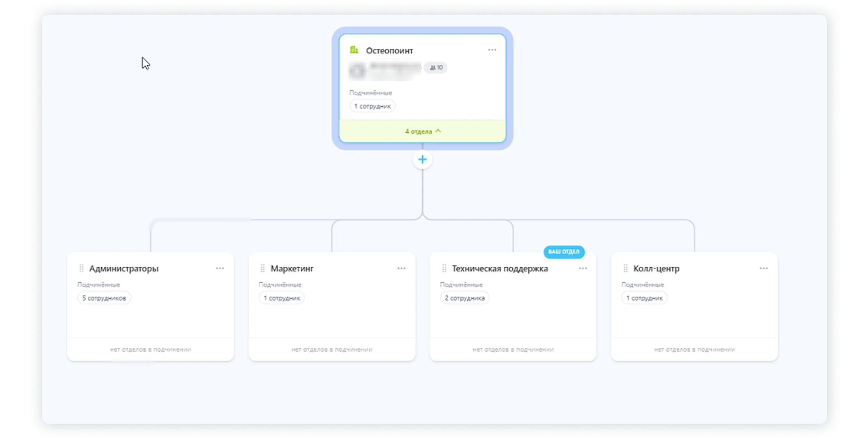
Task: Click the employee count icon showing 10
Action: pos(435,68)
